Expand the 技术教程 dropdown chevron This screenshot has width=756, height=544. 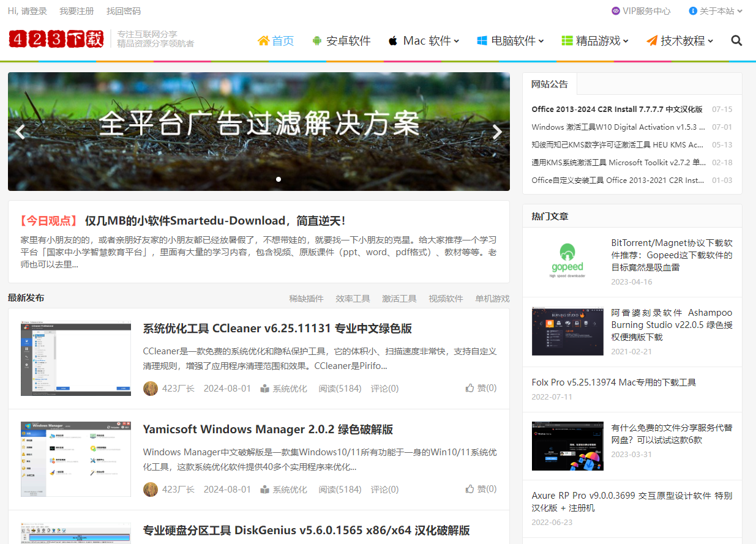pyautogui.click(x=710, y=42)
